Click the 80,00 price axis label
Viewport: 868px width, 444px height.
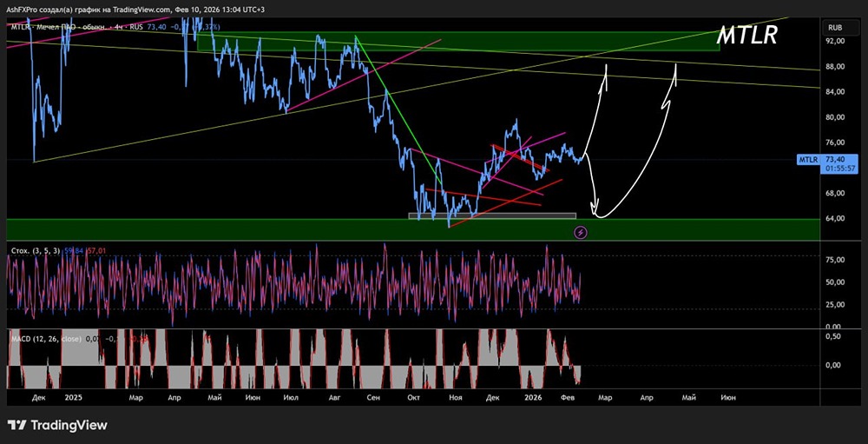point(835,117)
